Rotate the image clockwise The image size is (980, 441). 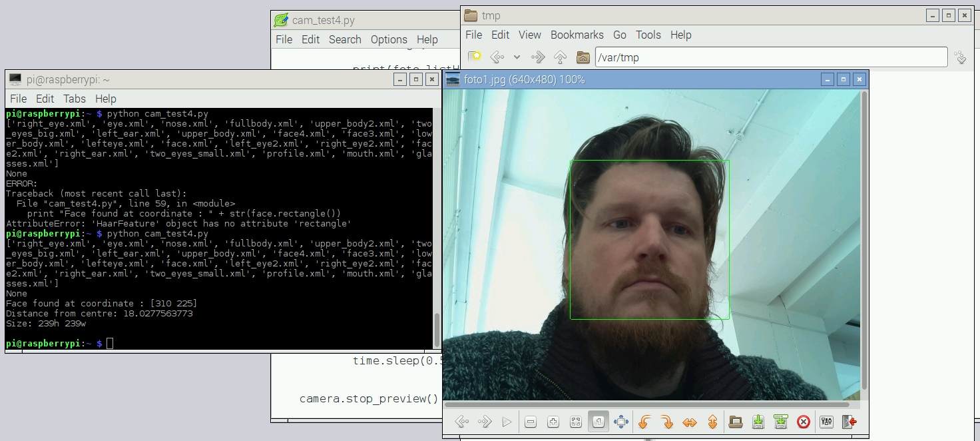668,421
